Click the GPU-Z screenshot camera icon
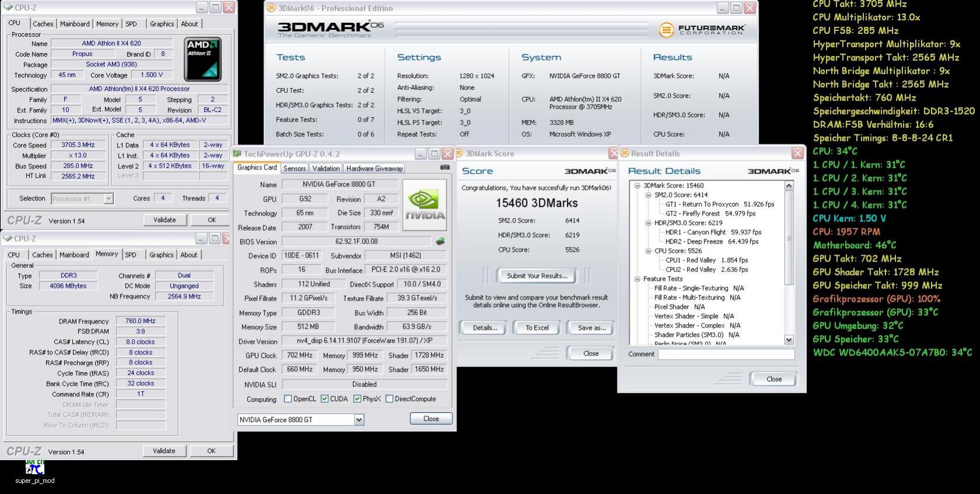980x494 pixels. (445, 167)
